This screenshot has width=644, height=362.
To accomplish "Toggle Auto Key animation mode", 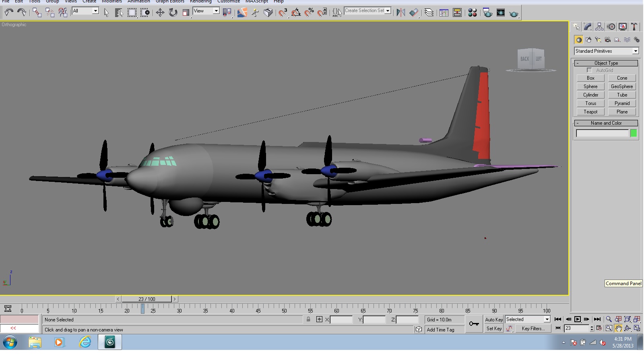I will click(x=494, y=319).
